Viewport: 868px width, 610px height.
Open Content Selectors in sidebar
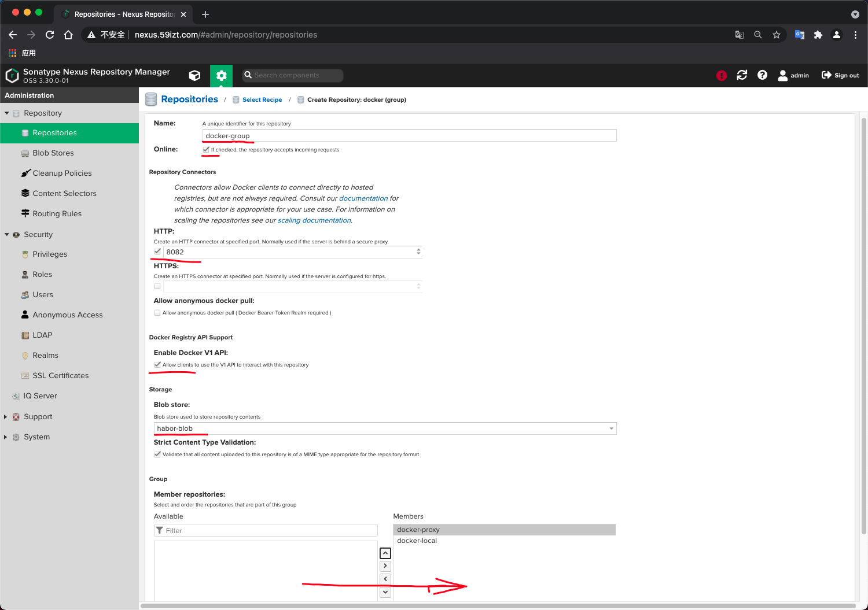click(x=69, y=194)
